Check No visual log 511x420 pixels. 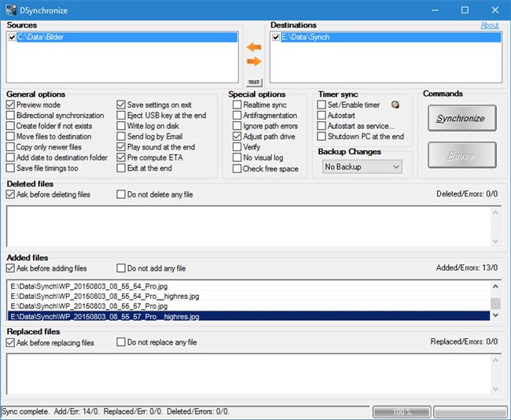(x=237, y=157)
